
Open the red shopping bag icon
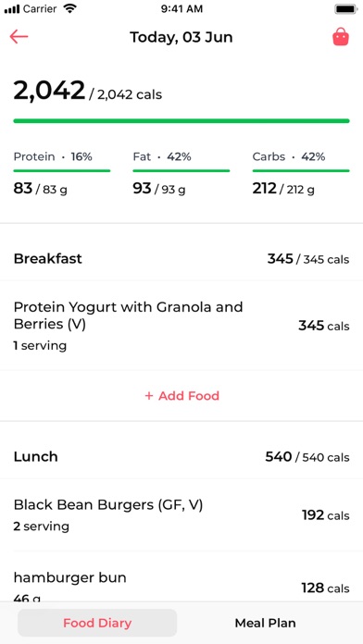[341, 37]
